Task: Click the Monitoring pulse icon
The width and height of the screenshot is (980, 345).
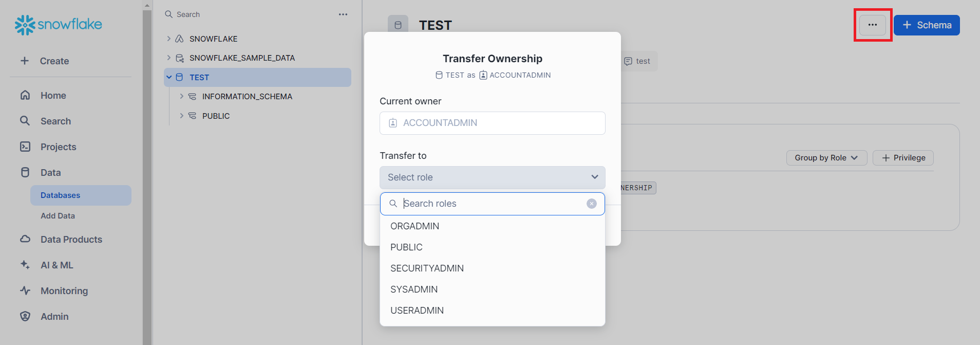Action: tap(25, 290)
